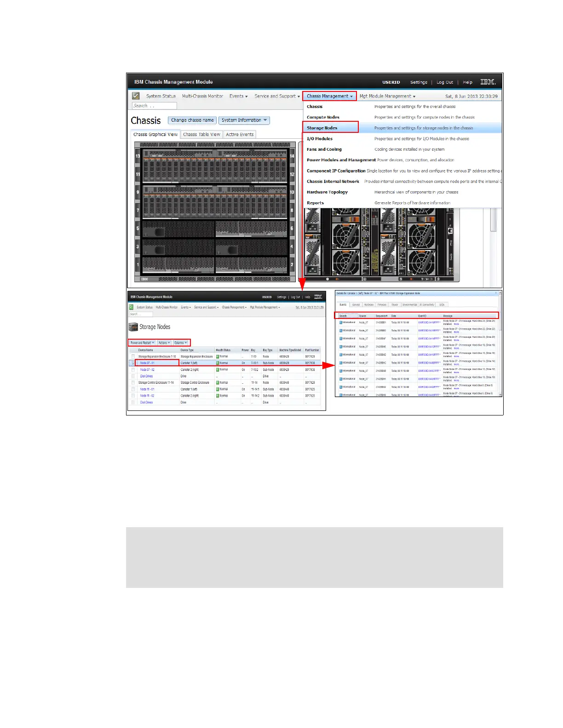The width and height of the screenshot is (563, 728).
Task: Click the IBM logo in the Chassis window header
Action: point(488,82)
